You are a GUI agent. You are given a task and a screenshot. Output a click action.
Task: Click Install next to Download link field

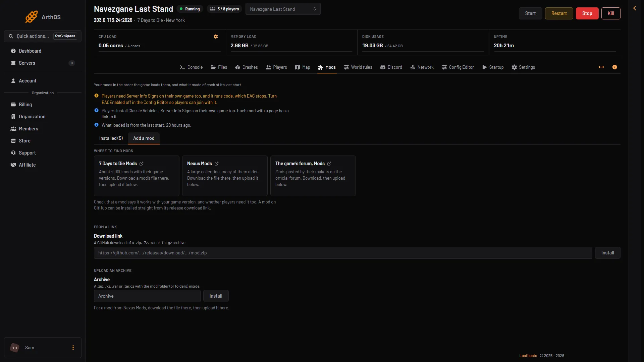tap(608, 253)
